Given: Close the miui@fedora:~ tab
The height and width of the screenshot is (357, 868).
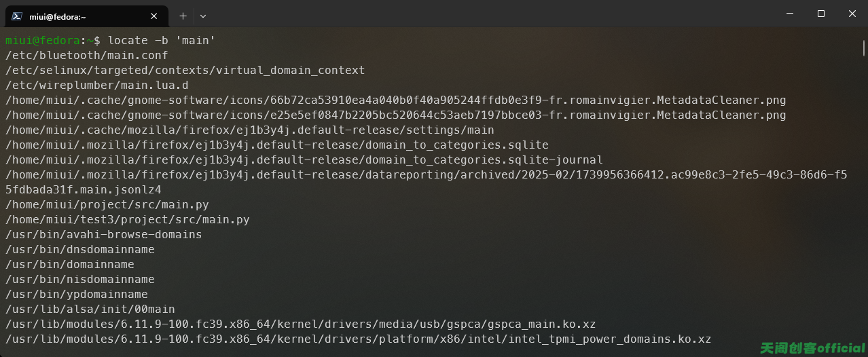Looking at the screenshot, I should 155,16.
